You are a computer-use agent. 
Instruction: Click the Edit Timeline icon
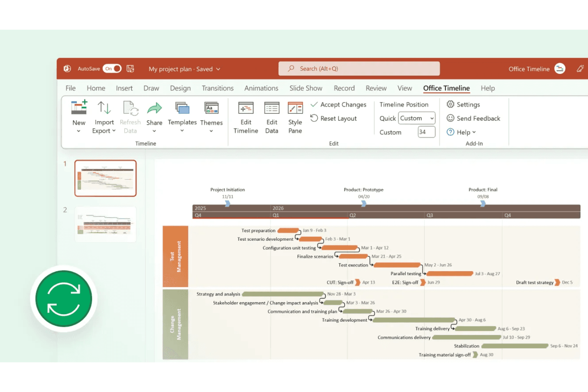point(246,108)
